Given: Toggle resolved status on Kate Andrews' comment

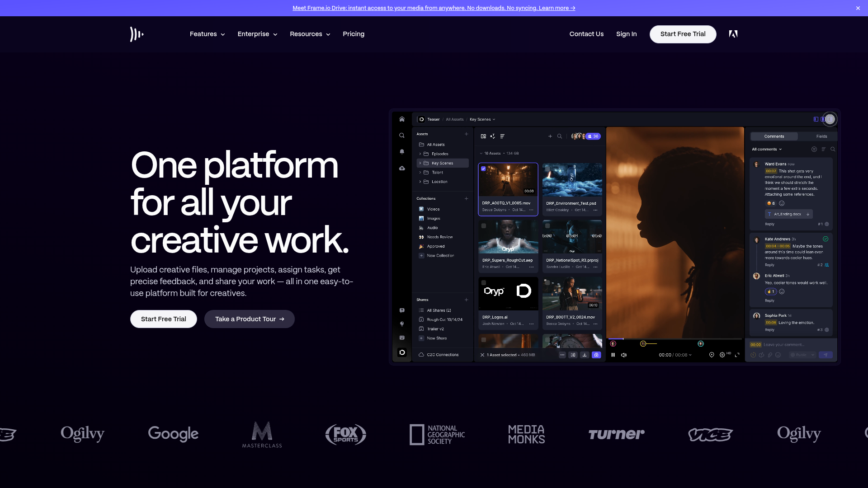Looking at the screenshot, I should click(x=826, y=239).
